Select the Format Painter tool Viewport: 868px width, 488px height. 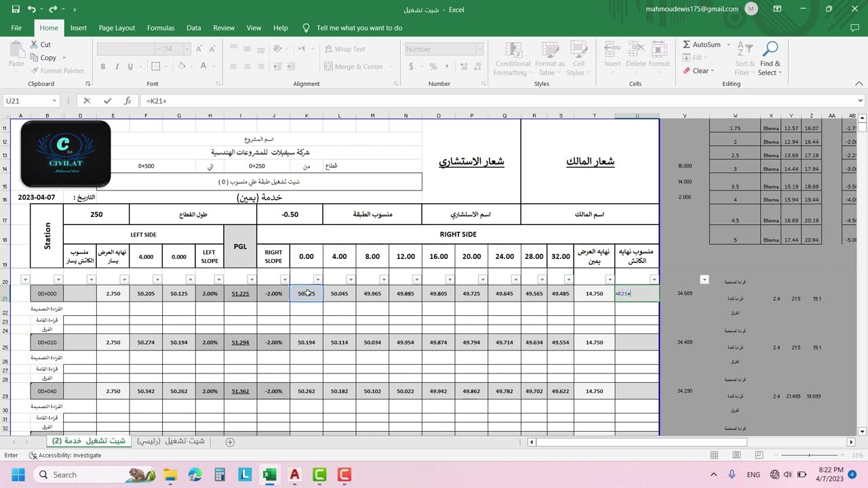click(58, 70)
